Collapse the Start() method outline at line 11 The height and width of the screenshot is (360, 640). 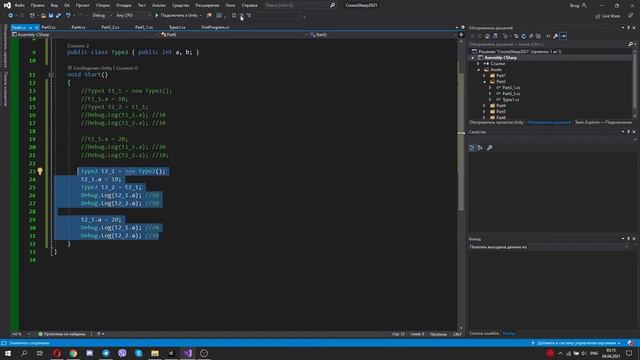click(51, 75)
